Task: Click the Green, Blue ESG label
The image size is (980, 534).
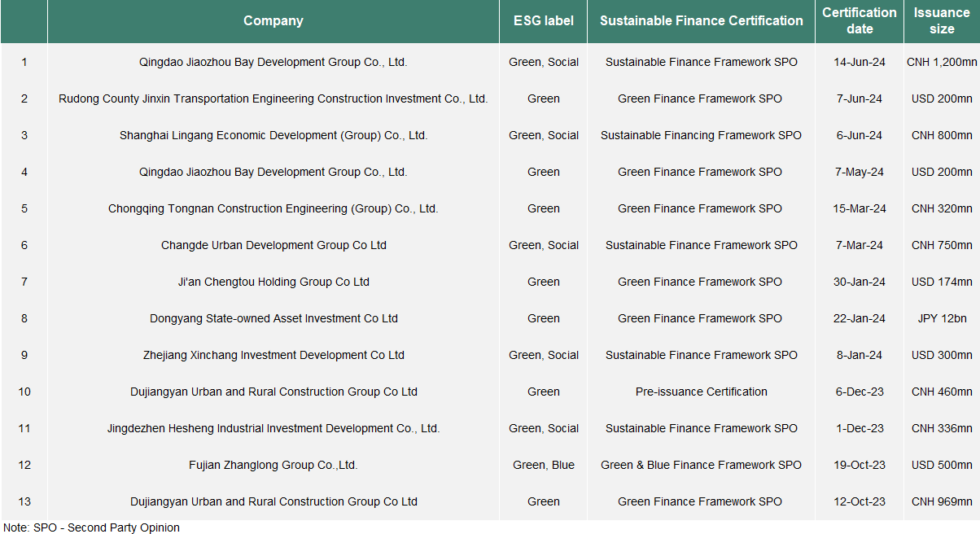Action: [544, 465]
